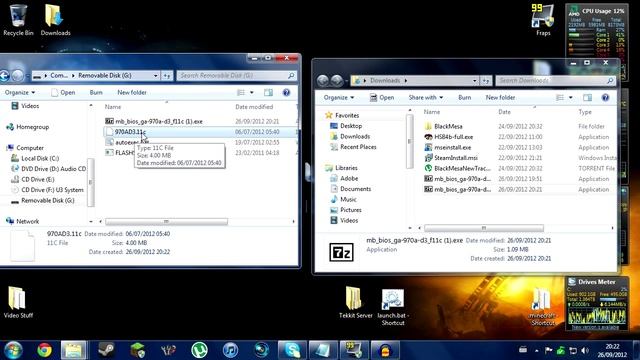Open help in the Downloads window
This screenshot has height=360, width=640.
point(605,98)
